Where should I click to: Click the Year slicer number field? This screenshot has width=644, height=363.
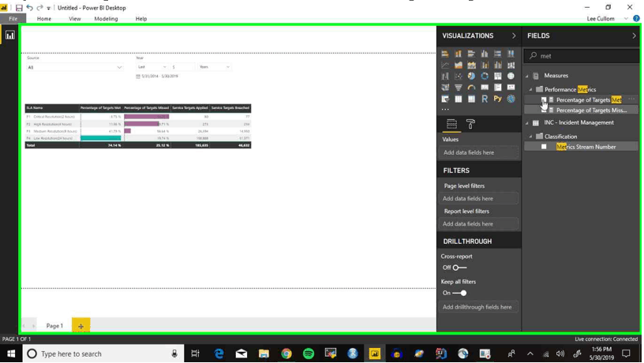coord(182,67)
